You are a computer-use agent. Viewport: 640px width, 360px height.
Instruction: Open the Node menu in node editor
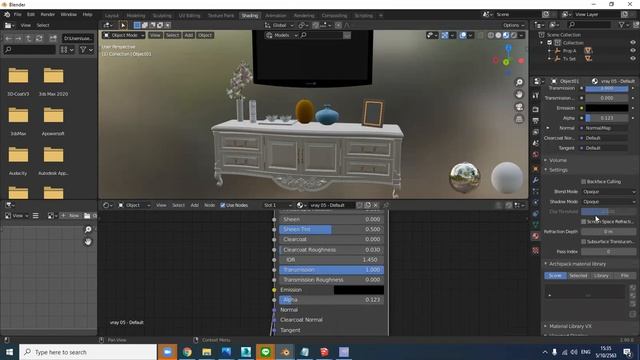coord(209,205)
